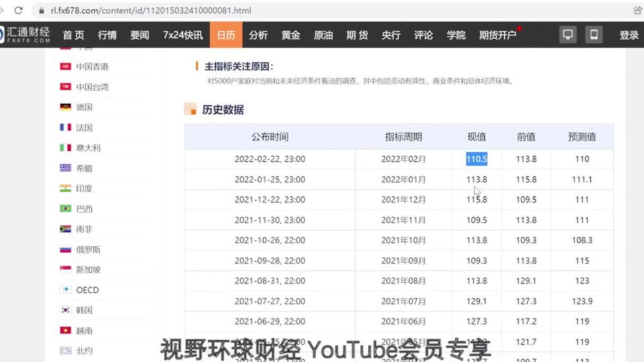Select 中国台湾 in the country list
Viewport: 644px width, 362px height.
pos(93,87)
